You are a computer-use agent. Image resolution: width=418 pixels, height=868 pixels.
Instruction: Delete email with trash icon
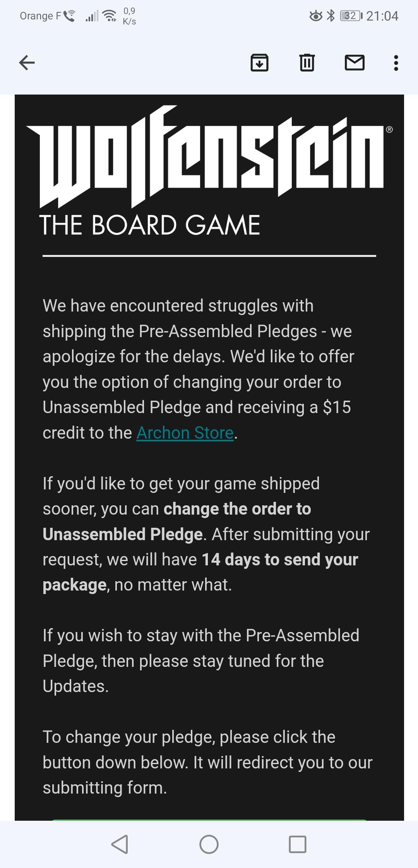pyautogui.click(x=307, y=62)
